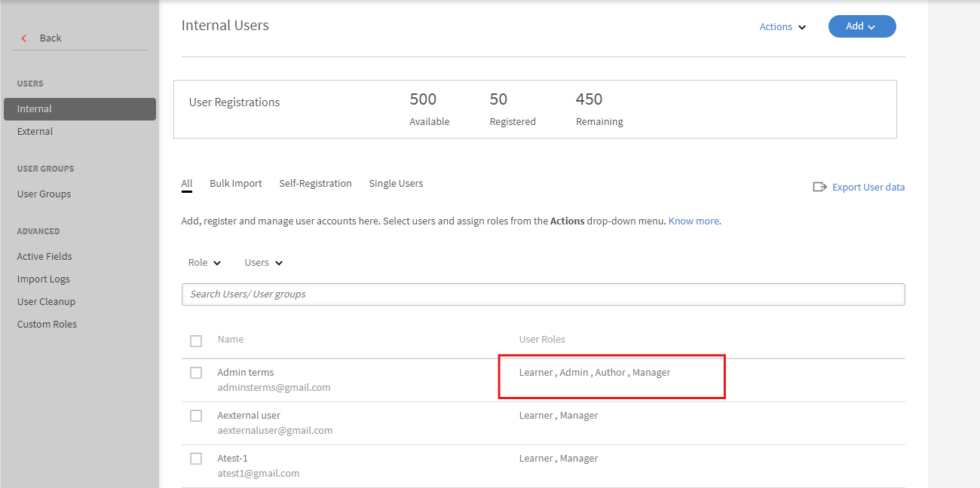
Task: Expand the Users filter dropdown
Action: click(x=263, y=263)
